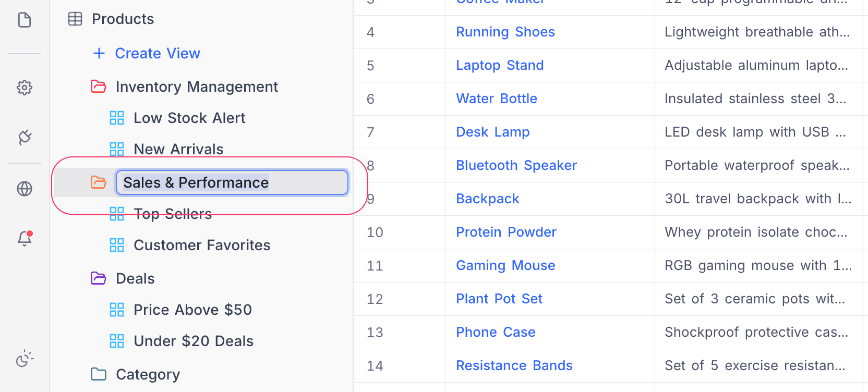
Task: Toggle the dark mode theme icon
Action: pos(25,359)
